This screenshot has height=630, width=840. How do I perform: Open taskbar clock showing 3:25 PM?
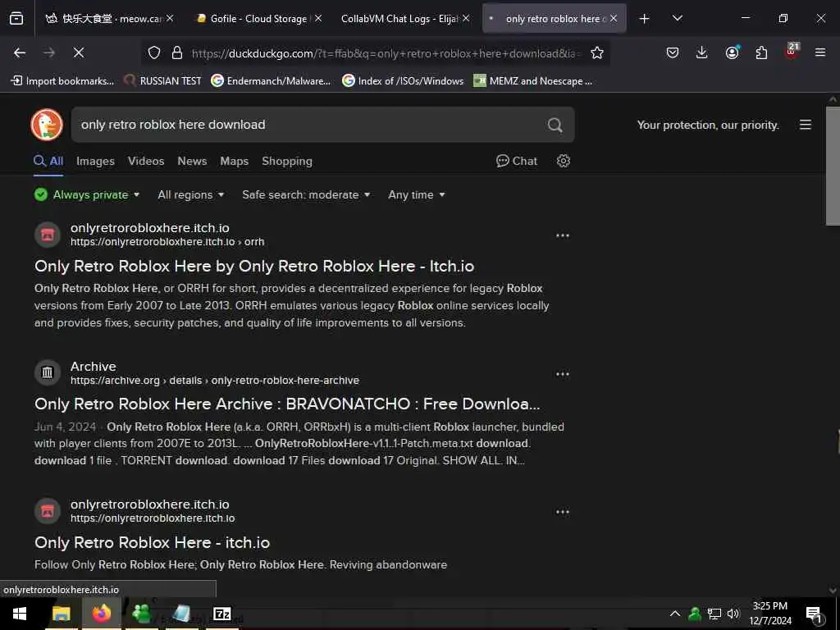(769, 614)
